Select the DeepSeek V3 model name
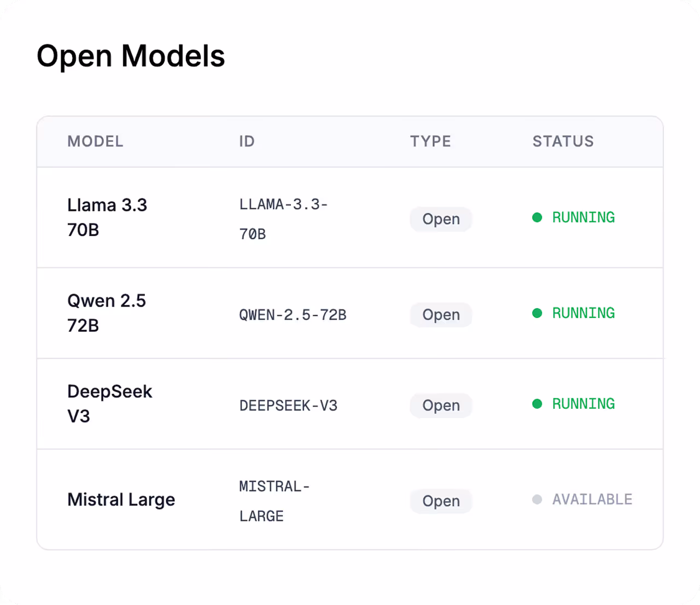The image size is (700, 605). pyautogui.click(x=109, y=404)
